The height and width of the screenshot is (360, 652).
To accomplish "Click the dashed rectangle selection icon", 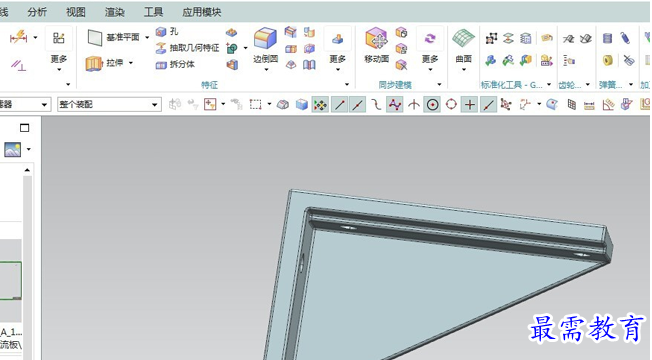I will tap(255, 104).
